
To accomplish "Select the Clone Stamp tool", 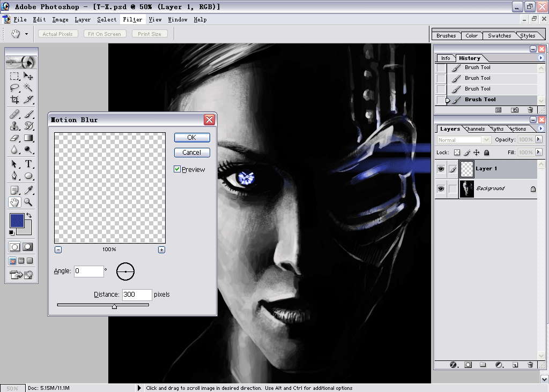I will tap(14, 126).
